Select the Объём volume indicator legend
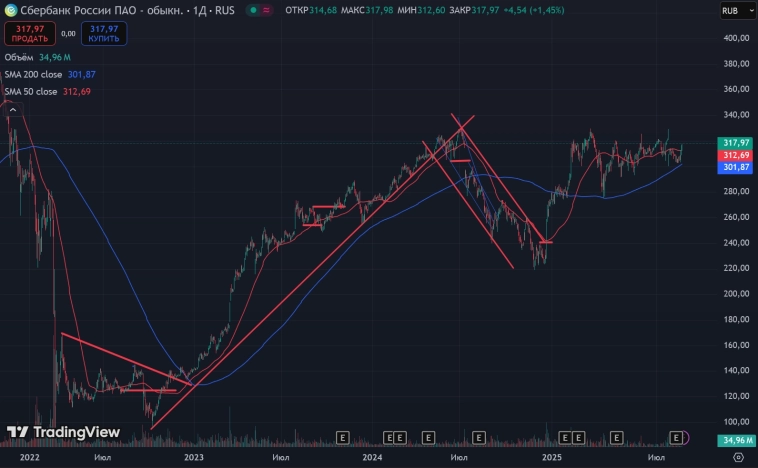 [18, 58]
